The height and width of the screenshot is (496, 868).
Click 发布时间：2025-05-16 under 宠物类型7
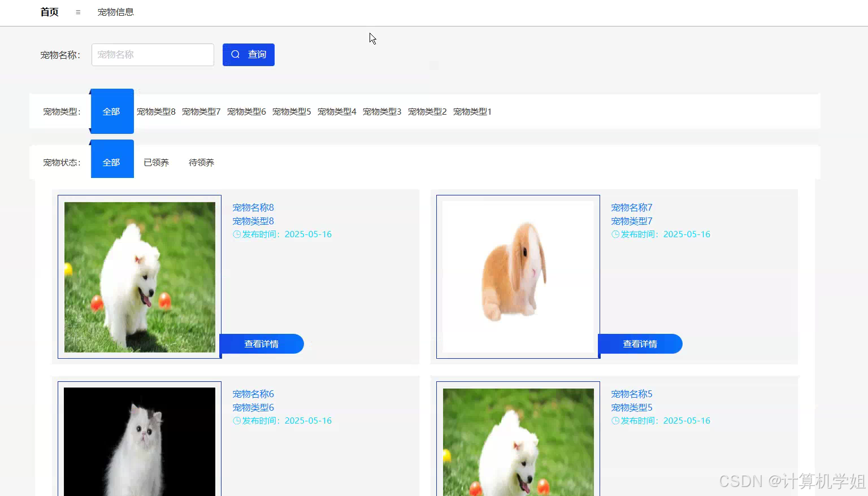(x=665, y=234)
